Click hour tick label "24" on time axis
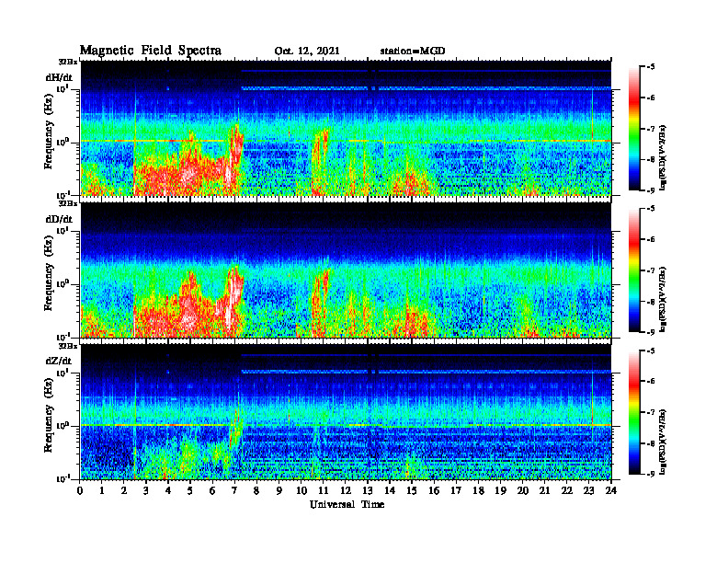 pos(611,491)
